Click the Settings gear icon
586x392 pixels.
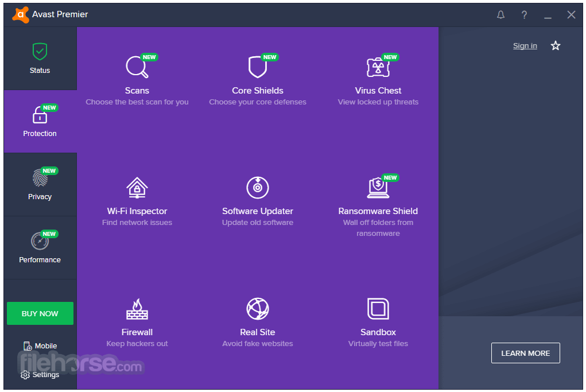(x=25, y=375)
